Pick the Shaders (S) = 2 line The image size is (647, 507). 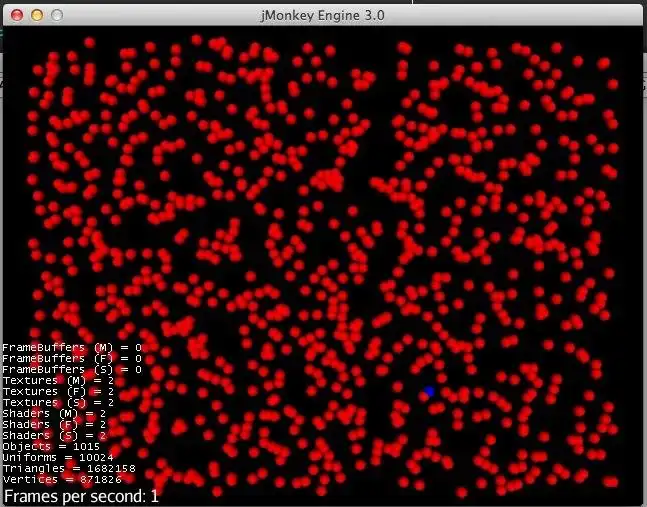[x=54, y=435]
